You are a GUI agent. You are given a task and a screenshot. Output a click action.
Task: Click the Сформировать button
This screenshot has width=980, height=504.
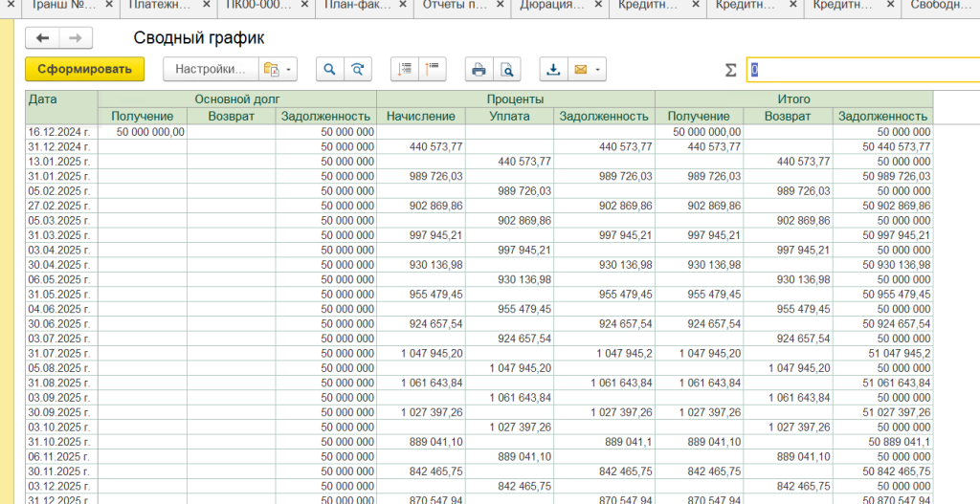click(x=84, y=69)
